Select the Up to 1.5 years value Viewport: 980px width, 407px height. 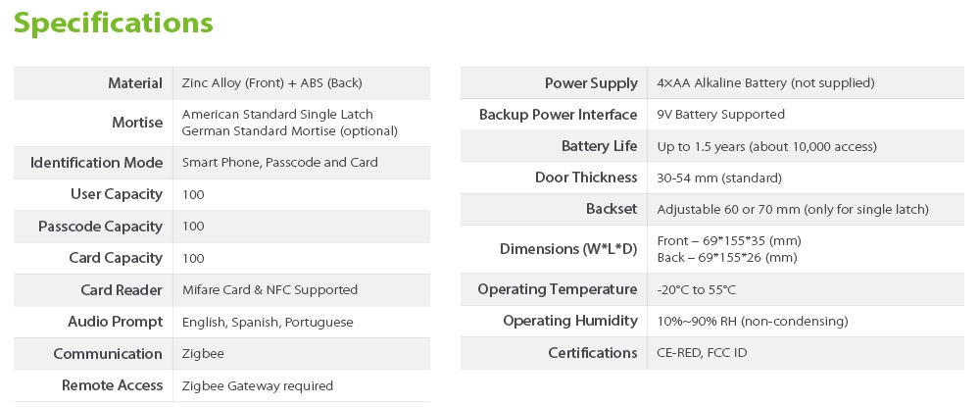(x=766, y=146)
